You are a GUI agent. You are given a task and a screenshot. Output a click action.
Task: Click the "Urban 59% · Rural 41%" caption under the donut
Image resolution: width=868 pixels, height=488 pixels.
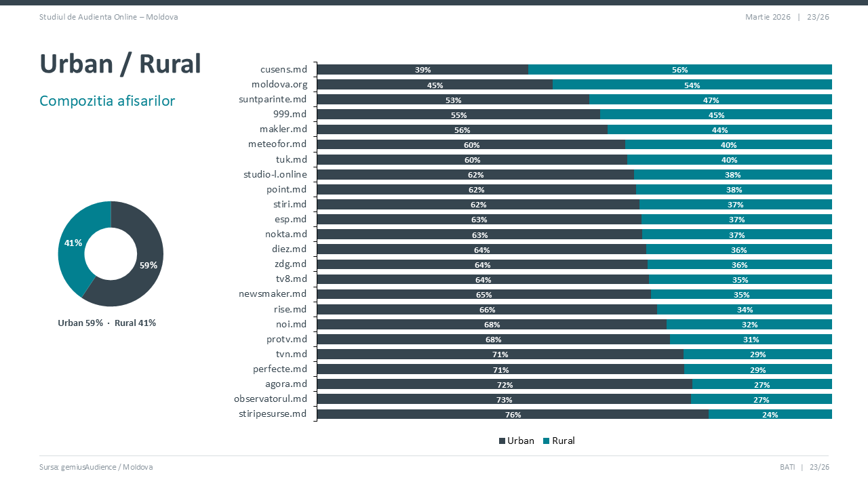click(x=107, y=323)
